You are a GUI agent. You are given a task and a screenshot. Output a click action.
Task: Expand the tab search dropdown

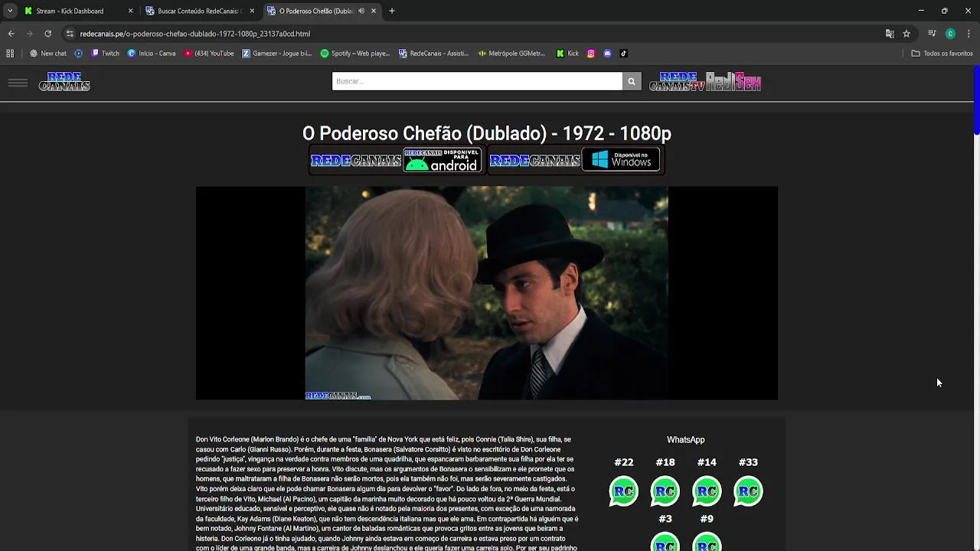point(10,11)
